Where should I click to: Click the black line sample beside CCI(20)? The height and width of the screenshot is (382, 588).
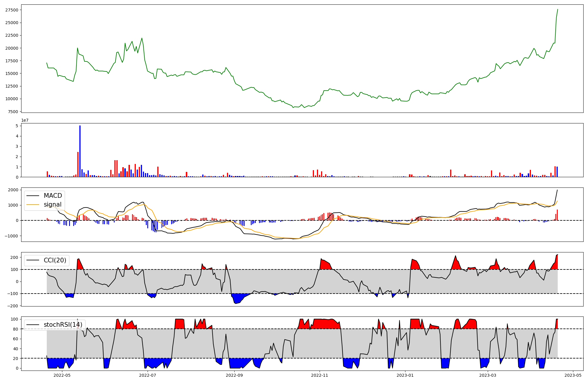pyautogui.click(x=33, y=260)
